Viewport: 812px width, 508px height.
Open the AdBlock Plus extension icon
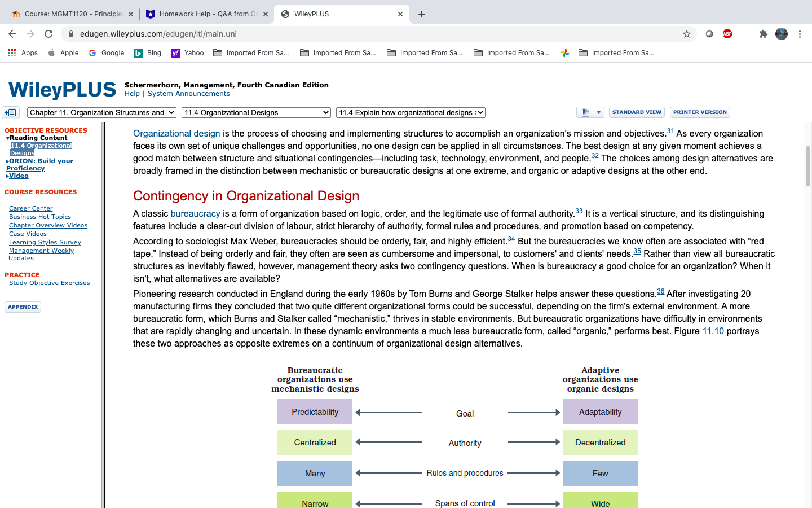click(x=727, y=34)
